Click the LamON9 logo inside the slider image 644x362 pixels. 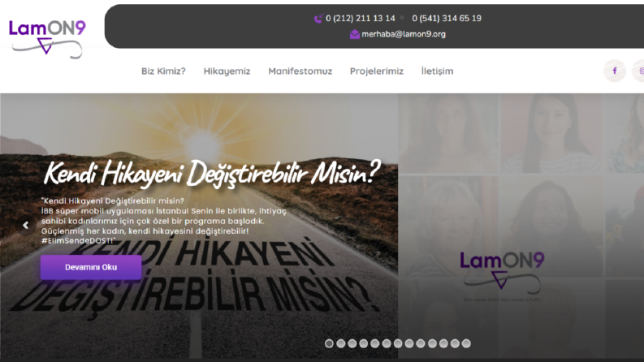point(502,275)
